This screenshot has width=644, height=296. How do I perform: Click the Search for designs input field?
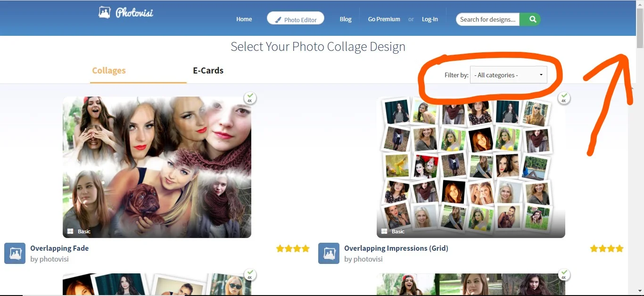[x=487, y=19]
